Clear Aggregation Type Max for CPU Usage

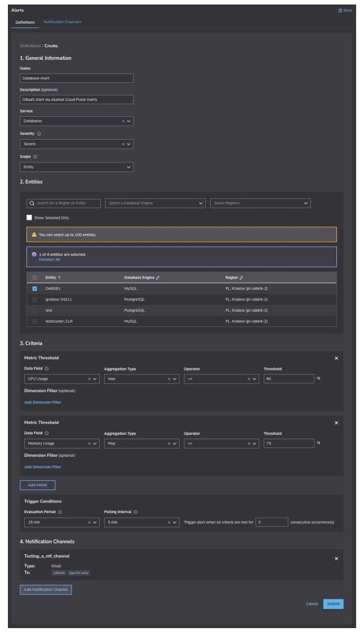coord(169,379)
